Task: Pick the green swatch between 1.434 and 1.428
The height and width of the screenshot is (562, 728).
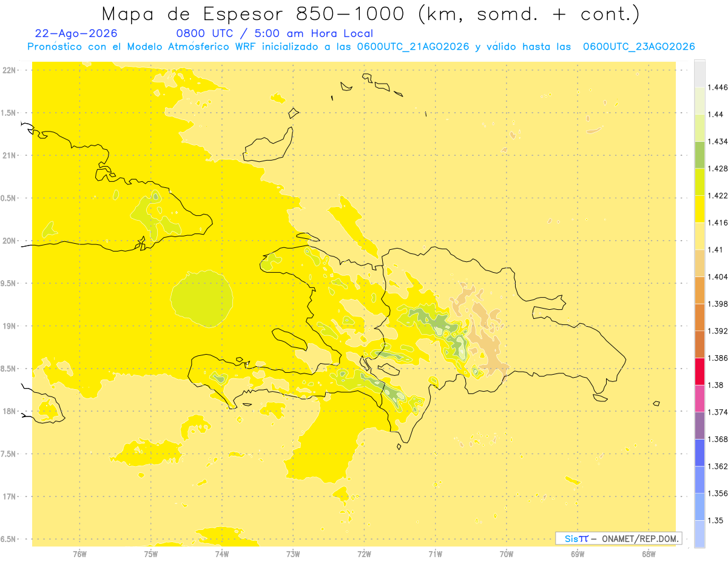Action: coord(699,155)
